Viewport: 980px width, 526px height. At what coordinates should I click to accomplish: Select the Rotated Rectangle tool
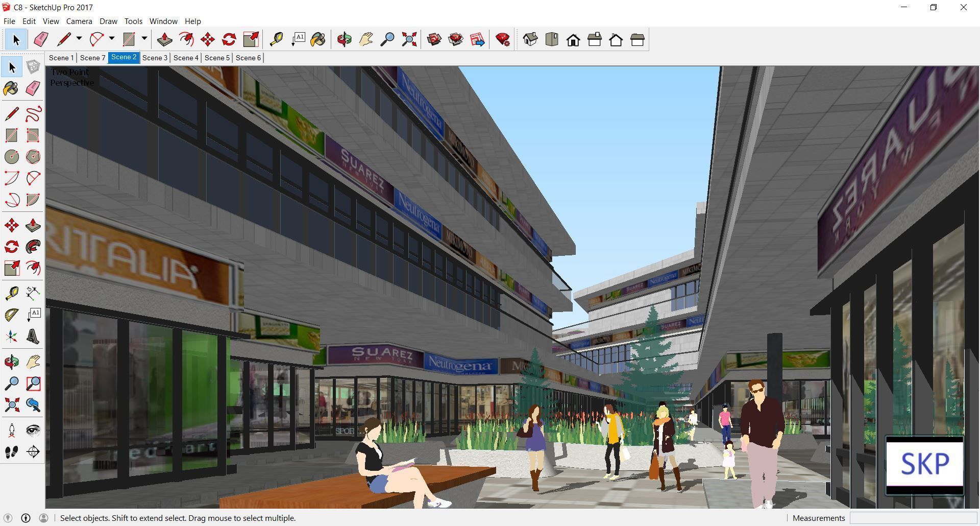(33, 135)
